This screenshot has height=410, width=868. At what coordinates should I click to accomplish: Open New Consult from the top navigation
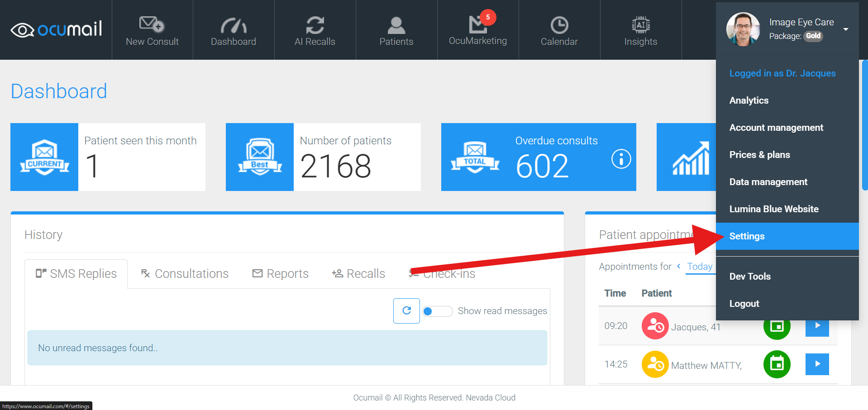(152, 30)
